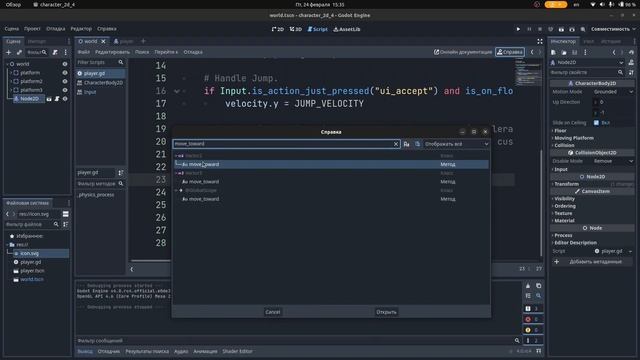Expand the Floor property group

pyautogui.click(x=560, y=131)
